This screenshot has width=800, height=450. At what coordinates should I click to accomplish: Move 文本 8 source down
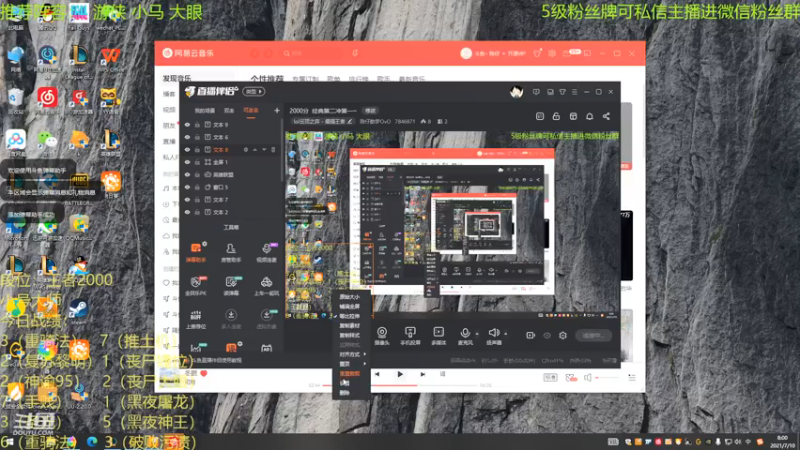click(x=264, y=149)
